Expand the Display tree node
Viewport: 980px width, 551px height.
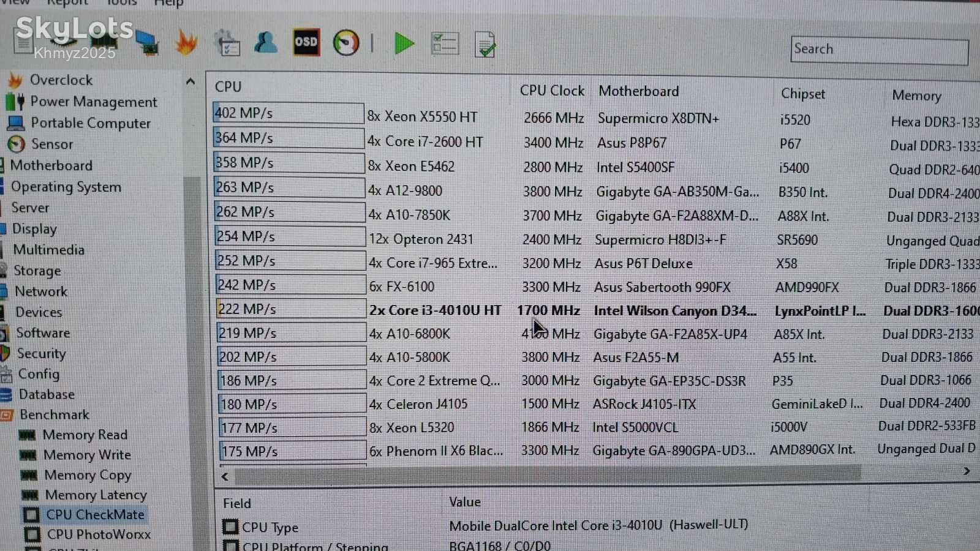(x=34, y=229)
